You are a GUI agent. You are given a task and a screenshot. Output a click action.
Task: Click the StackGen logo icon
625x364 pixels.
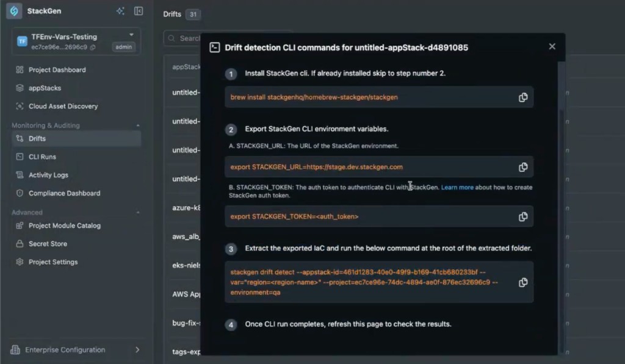(14, 11)
